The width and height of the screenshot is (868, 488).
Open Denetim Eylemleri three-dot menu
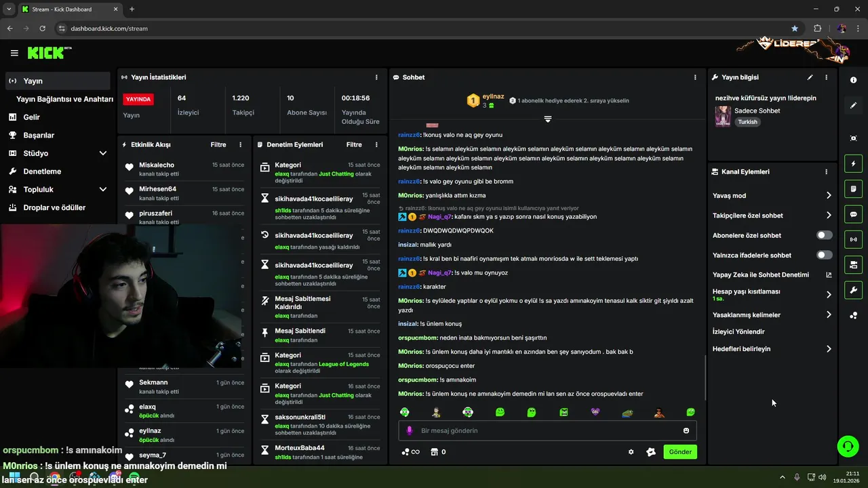tap(376, 144)
